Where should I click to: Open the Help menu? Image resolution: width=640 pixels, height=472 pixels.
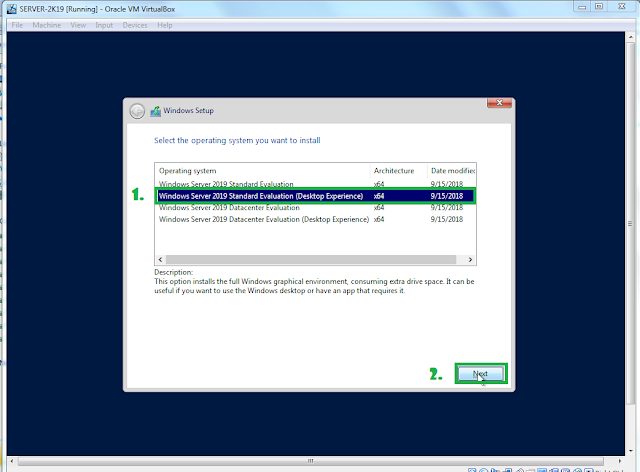(164, 25)
